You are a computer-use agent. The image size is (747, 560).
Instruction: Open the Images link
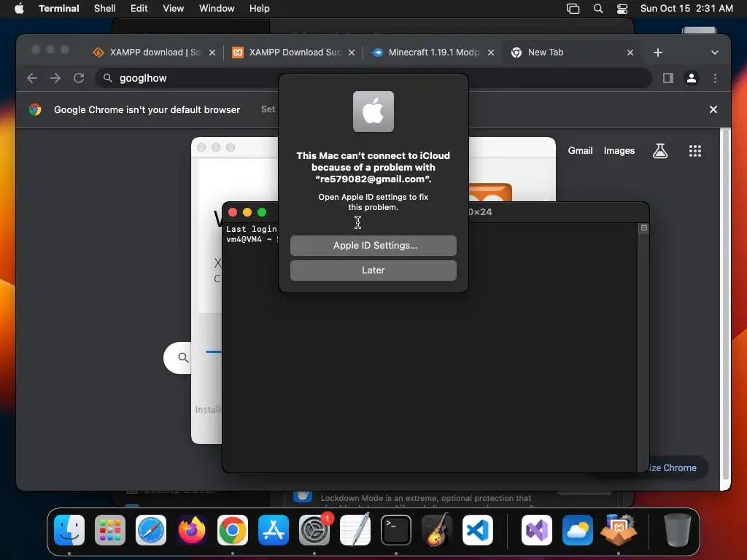click(619, 150)
